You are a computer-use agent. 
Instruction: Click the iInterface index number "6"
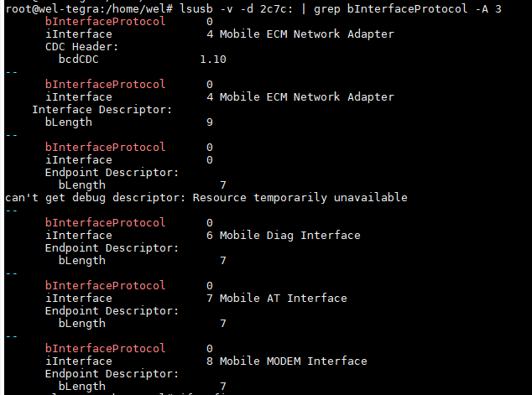pyautogui.click(x=209, y=236)
